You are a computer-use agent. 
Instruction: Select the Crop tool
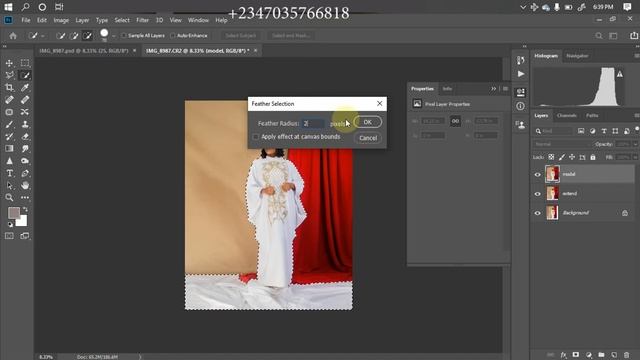point(9,87)
